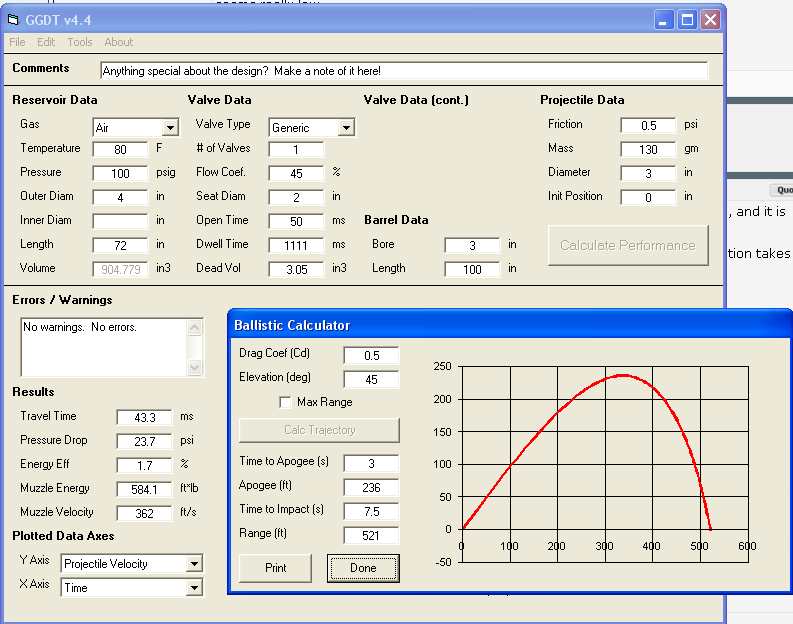Image resolution: width=793 pixels, height=624 pixels.
Task: Select the Drag Coef (Cd) field
Action: click(x=370, y=356)
